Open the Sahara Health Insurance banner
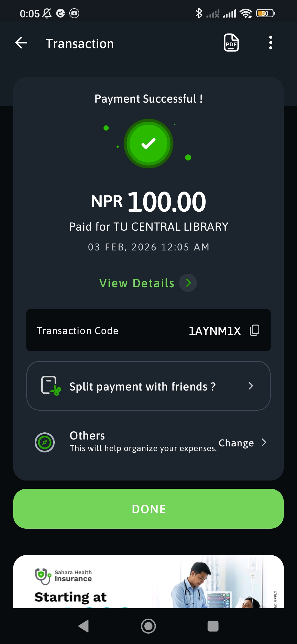This screenshot has height=644, width=297. tap(148, 583)
